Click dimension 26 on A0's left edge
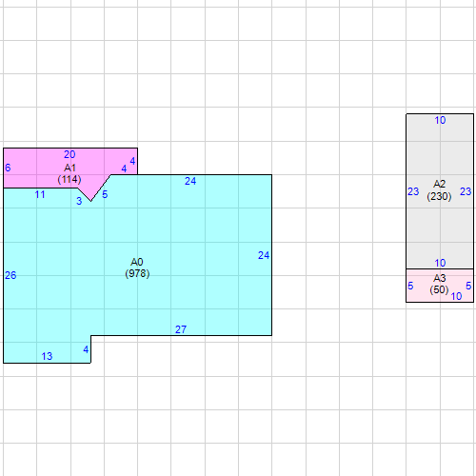This screenshot has width=476, height=476. [x=10, y=275]
